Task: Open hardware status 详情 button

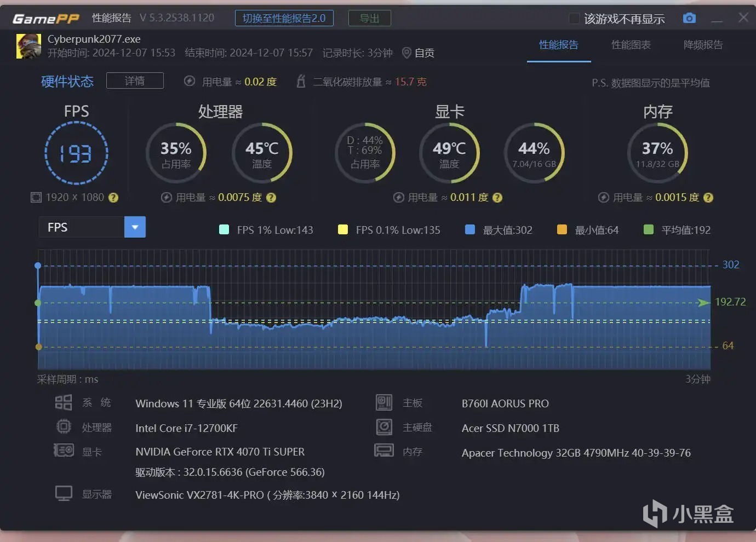Action: click(135, 80)
